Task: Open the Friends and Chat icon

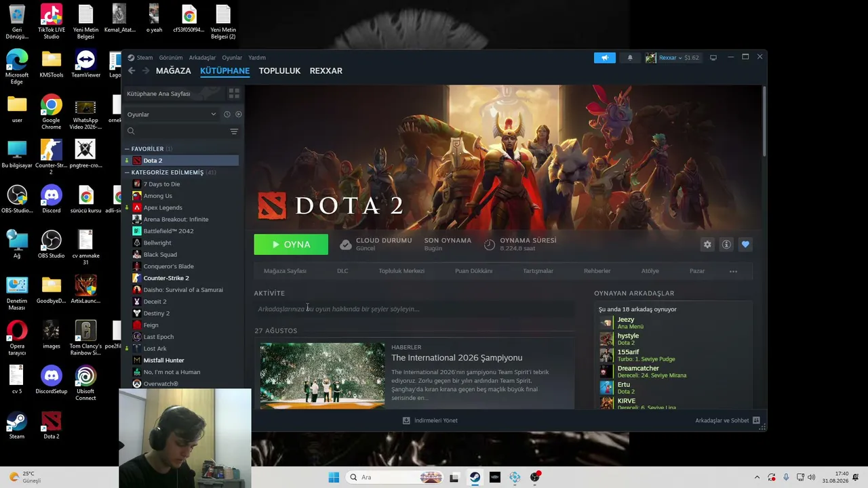Action: [756, 421]
